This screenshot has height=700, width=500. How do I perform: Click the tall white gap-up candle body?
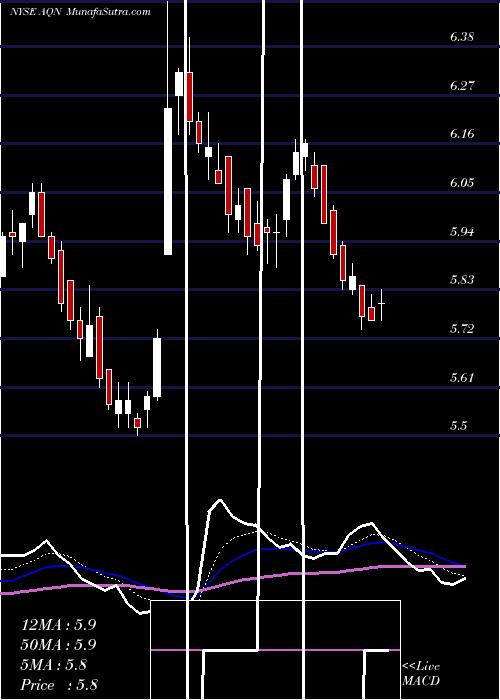click(x=168, y=181)
